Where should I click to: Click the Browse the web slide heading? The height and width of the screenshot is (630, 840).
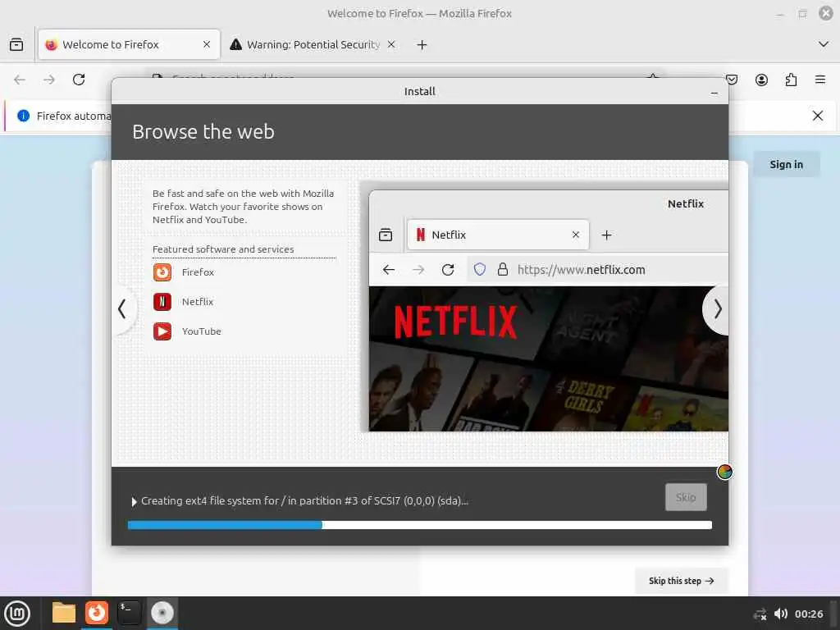[203, 132]
